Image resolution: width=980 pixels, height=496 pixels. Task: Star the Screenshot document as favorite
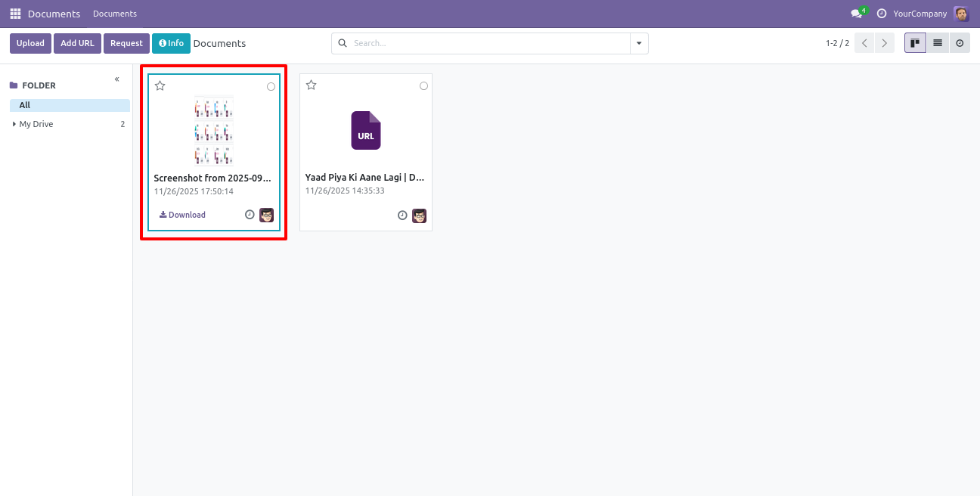(160, 86)
